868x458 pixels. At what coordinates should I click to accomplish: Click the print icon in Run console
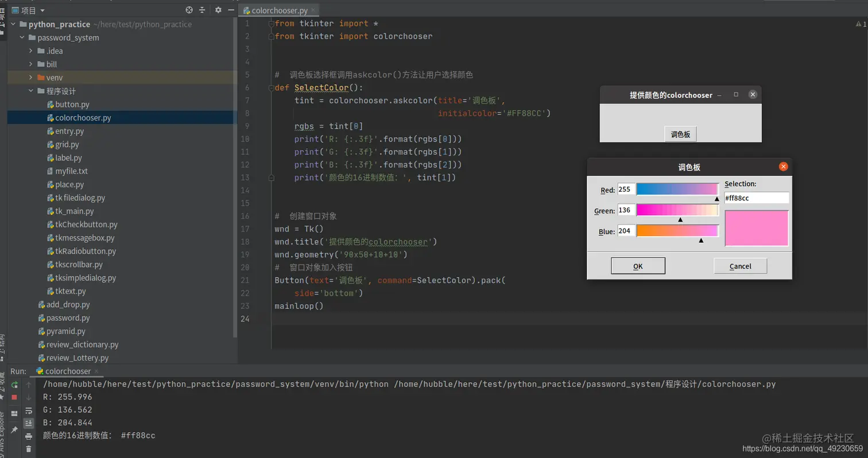pyautogui.click(x=29, y=436)
